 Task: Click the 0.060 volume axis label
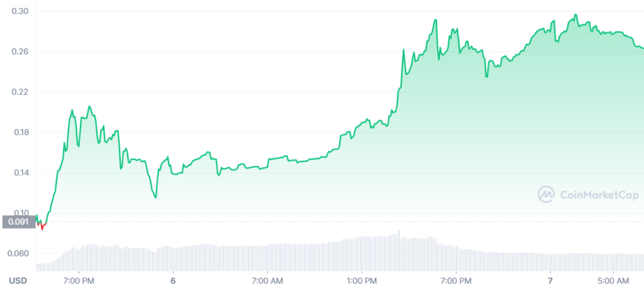(18, 254)
